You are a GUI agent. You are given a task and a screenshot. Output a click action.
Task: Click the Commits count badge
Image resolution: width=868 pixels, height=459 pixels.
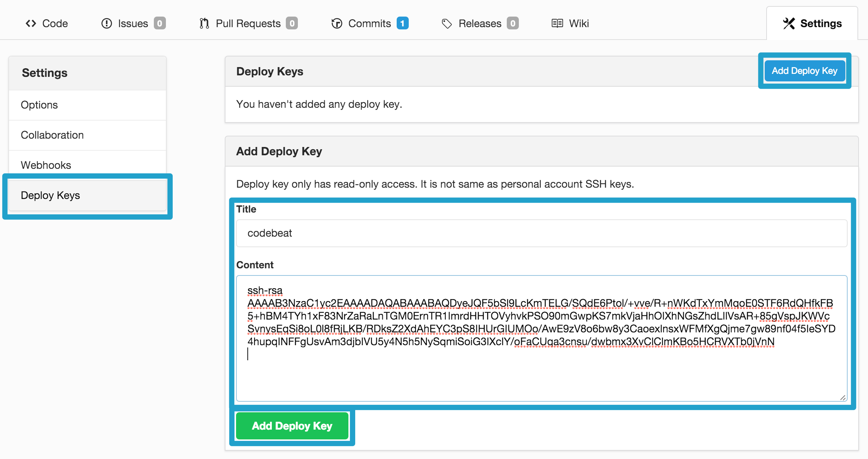[402, 23]
